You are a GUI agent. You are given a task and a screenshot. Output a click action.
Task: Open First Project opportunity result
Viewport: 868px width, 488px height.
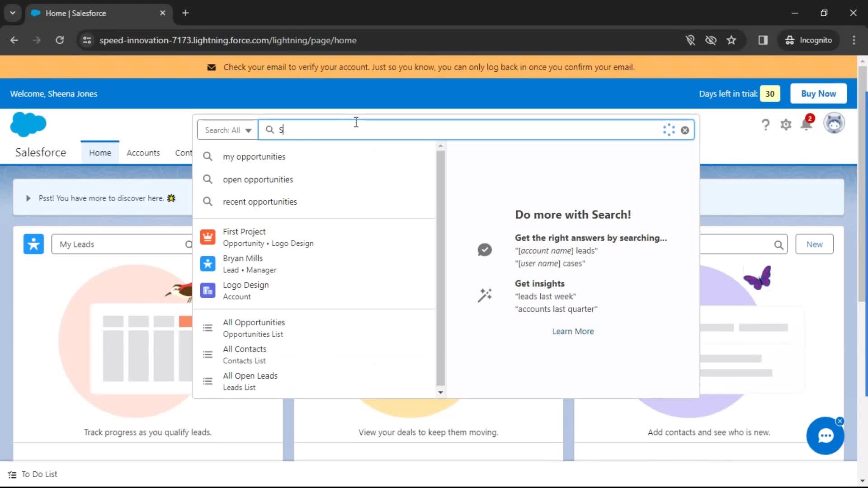(x=314, y=237)
